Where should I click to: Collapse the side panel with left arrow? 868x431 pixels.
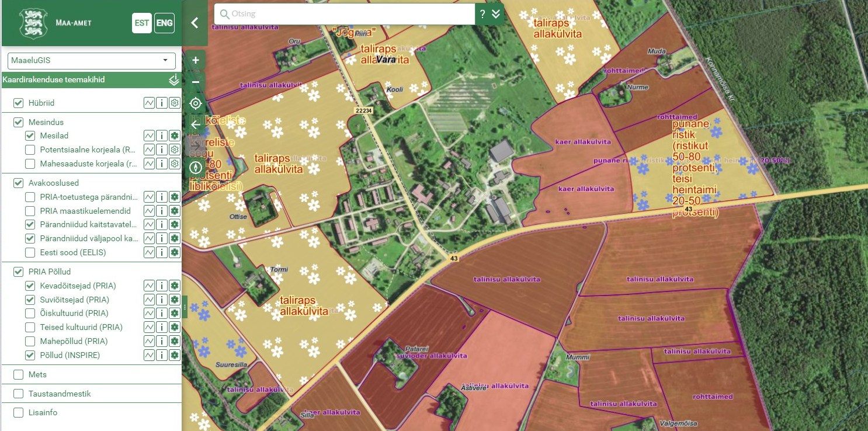pos(195,23)
